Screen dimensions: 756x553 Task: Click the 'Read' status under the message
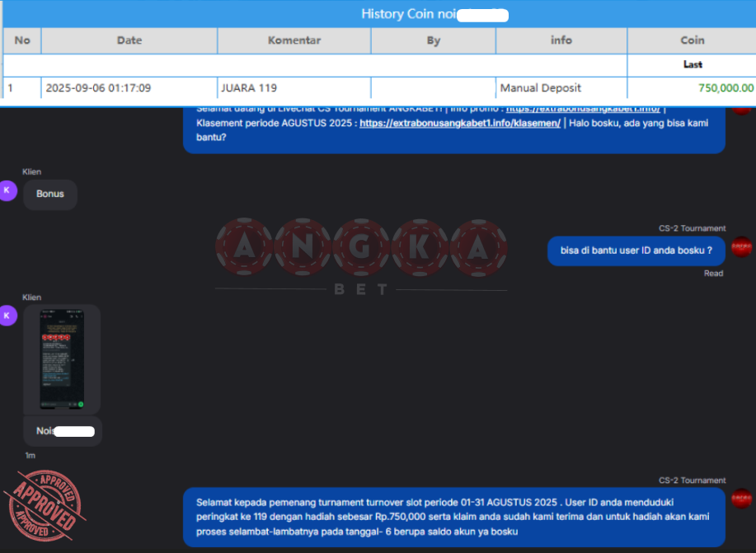(713, 274)
